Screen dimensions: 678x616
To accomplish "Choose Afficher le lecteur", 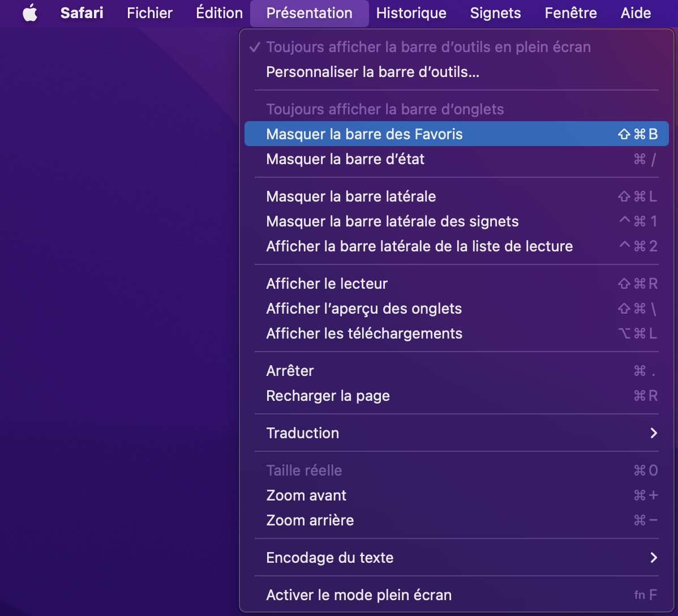I will (457, 283).
